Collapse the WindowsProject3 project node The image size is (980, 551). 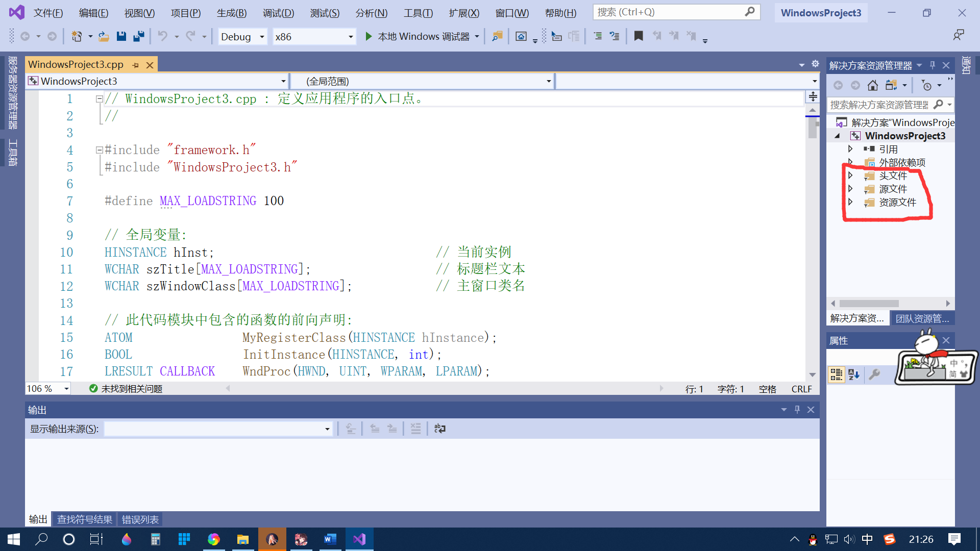click(x=837, y=136)
